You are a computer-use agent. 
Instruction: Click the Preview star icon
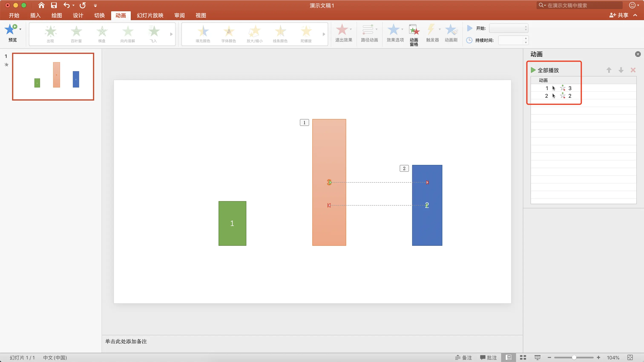(10, 30)
